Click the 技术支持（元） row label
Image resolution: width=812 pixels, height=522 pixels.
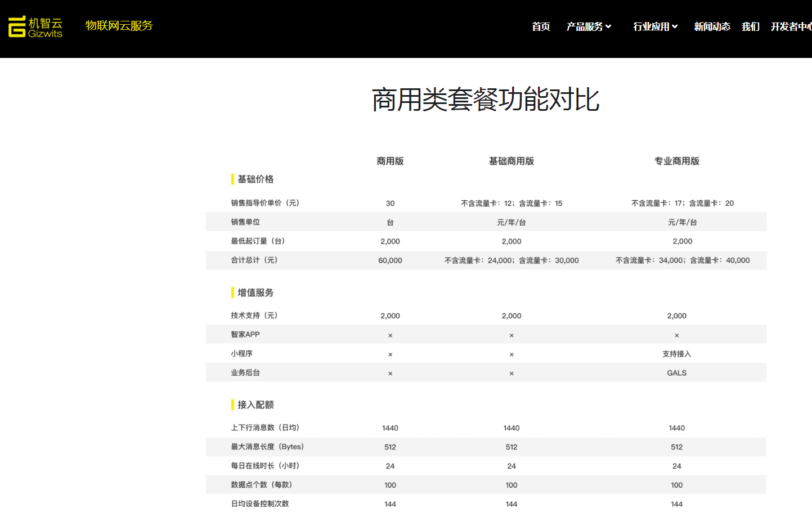(254, 316)
